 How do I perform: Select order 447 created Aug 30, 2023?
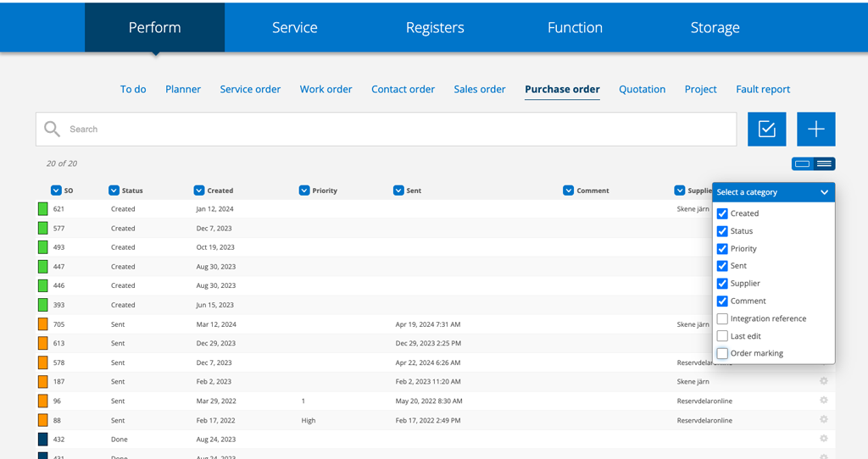click(374, 267)
